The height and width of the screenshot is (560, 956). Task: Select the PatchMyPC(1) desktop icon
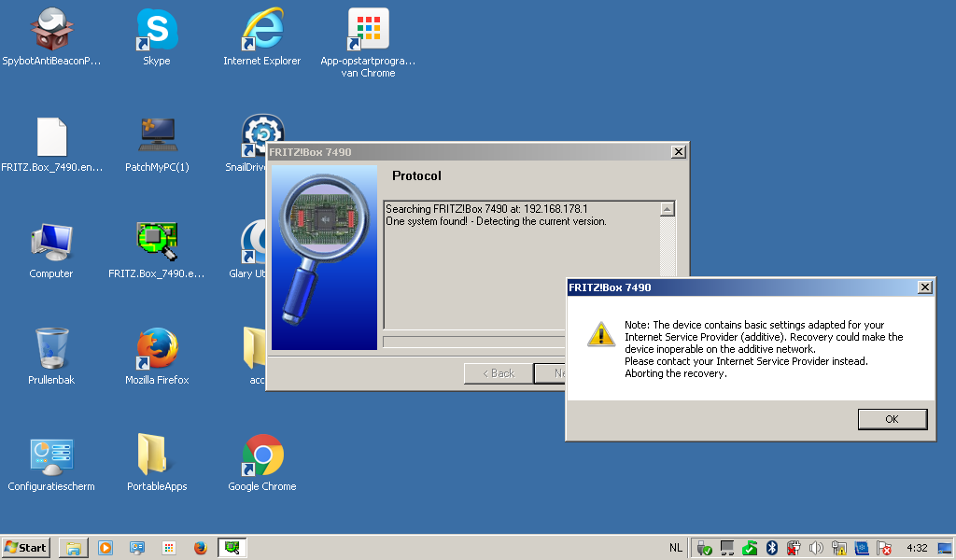click(157, 145)
